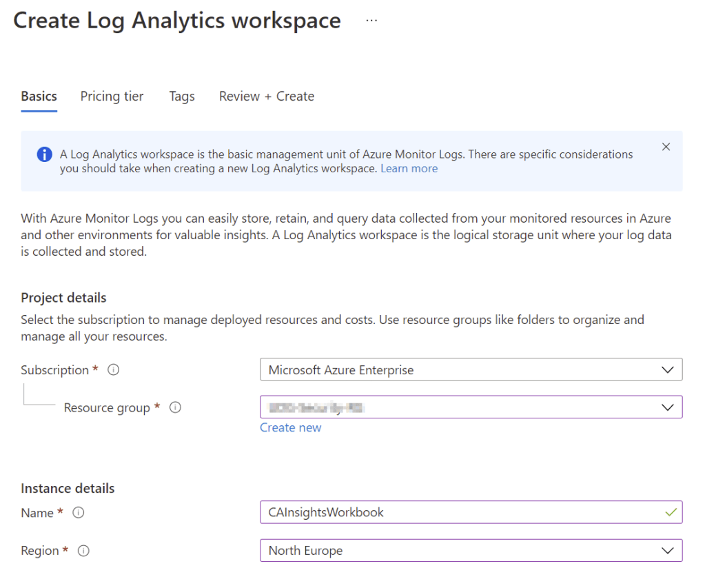Click the blue information icon in banner
The image size is (705, 588).
pyautogui.click(x=44, y=154)
